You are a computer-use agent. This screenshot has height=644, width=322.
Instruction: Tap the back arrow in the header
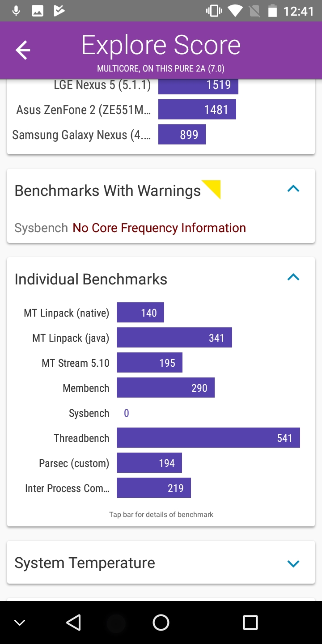[x=23, y=50]
